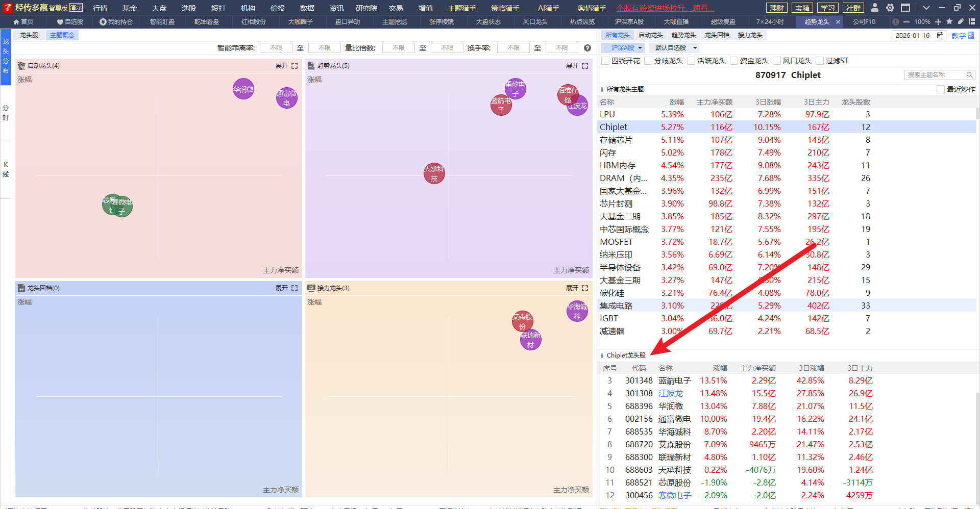Expand the 默认自选股 dropdown
980x509 pixels.
(675, 48)
